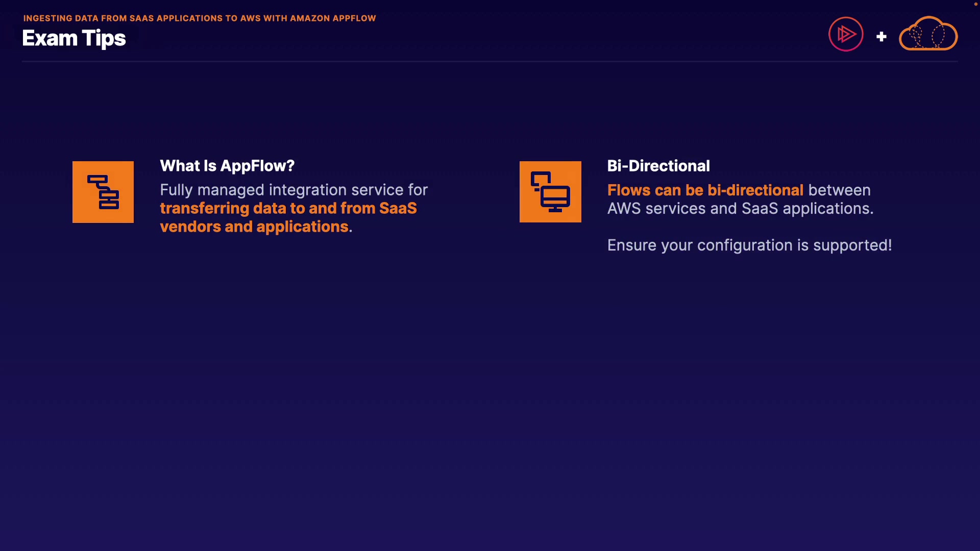Click the word 'between' after the orange text

[x=839, y=190]
